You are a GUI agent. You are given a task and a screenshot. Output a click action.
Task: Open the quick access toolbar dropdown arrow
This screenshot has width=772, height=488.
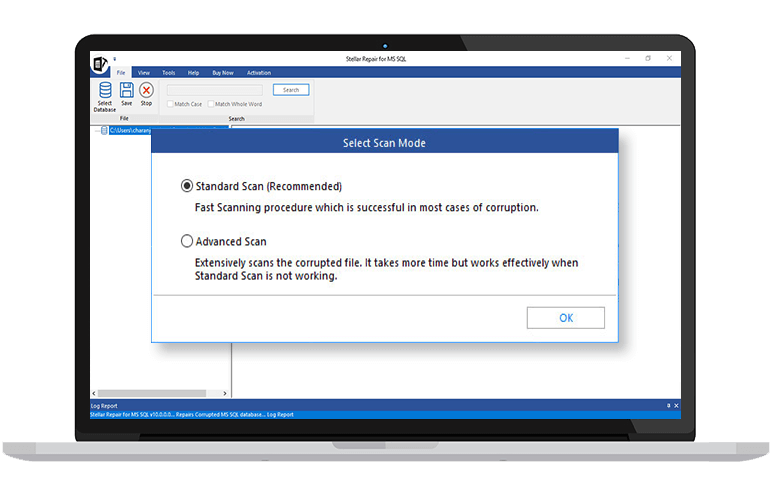tap(115, 59)
